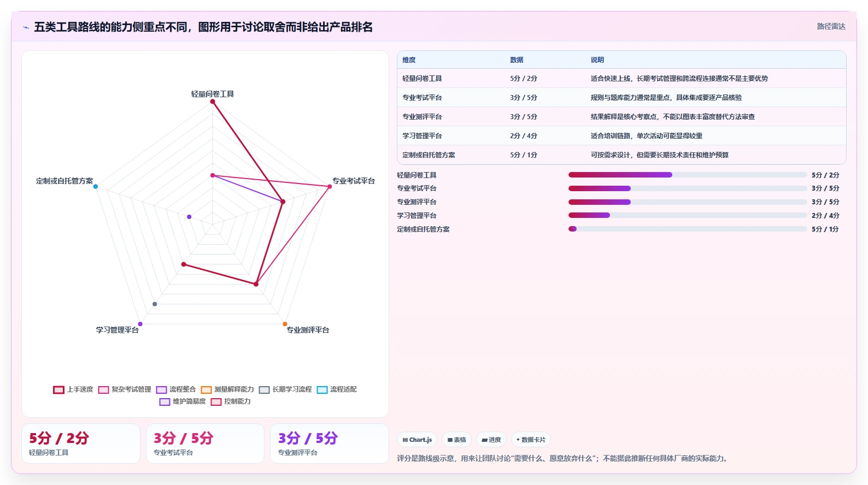The height and width of the screenshot is (485, 868).
Task: Click the 轻量问卷工具 progress bar
Action: tap(688, 175)
